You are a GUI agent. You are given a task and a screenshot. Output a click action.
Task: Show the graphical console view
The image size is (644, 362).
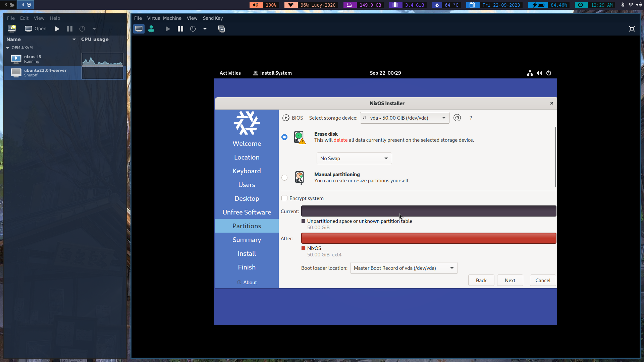click(x=139, y=29)
